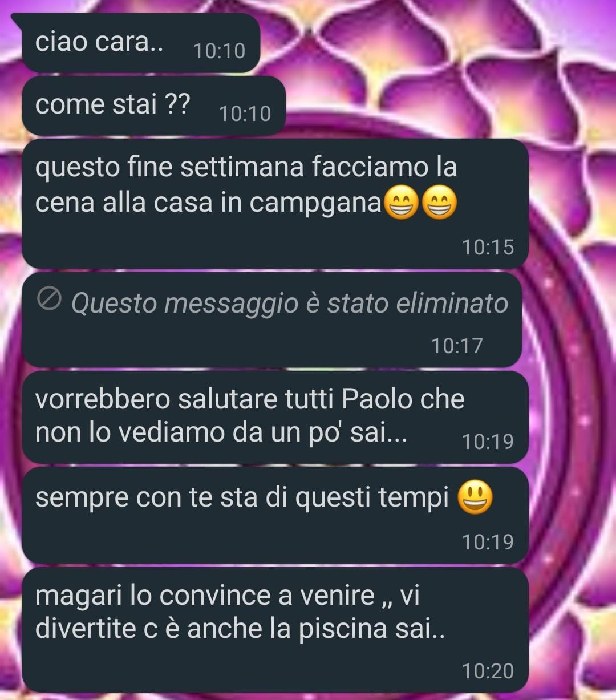Tap the message mentioning Paolo
This screenshot has width=616, height=700.
coord(275,418)
